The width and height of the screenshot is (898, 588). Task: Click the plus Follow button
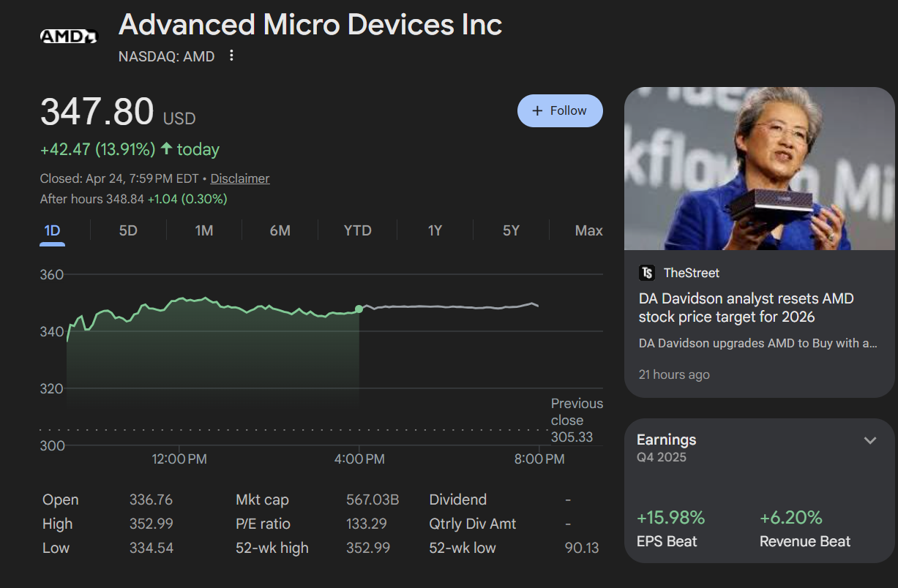pos(560,110)
